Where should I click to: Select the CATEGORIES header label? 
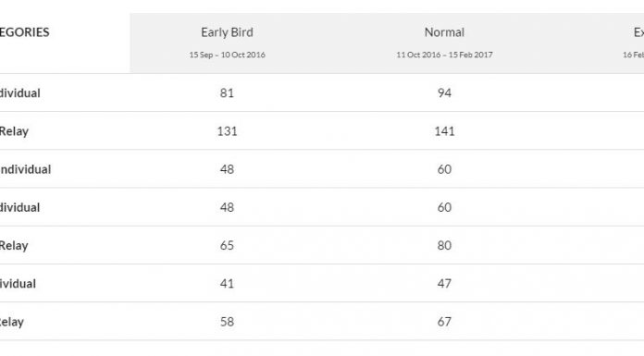pyautogui.click(x=24, y=32)
